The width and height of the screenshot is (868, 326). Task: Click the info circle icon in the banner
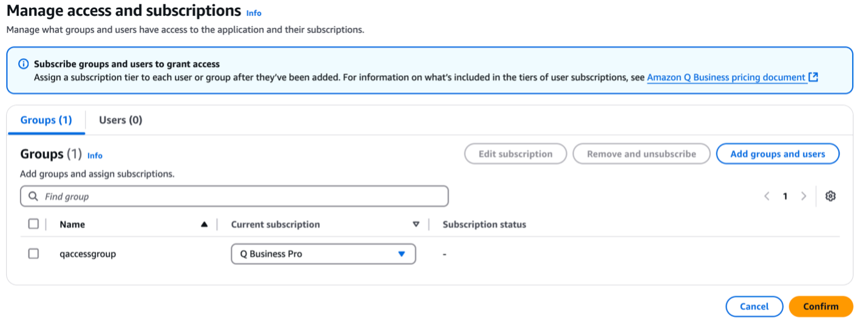click(x=23, y=64)
